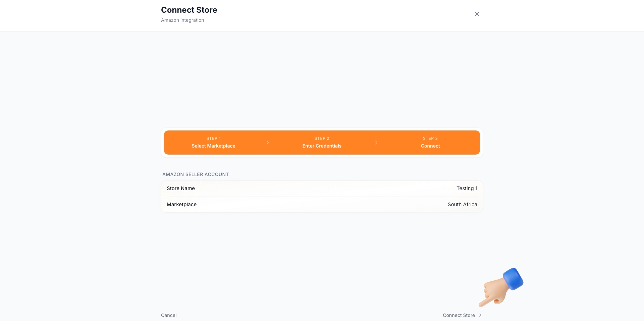This screenshot has height=321, width=644.
Task: Click the chevron after Select Marketplace step
Action: pos(267,143)
